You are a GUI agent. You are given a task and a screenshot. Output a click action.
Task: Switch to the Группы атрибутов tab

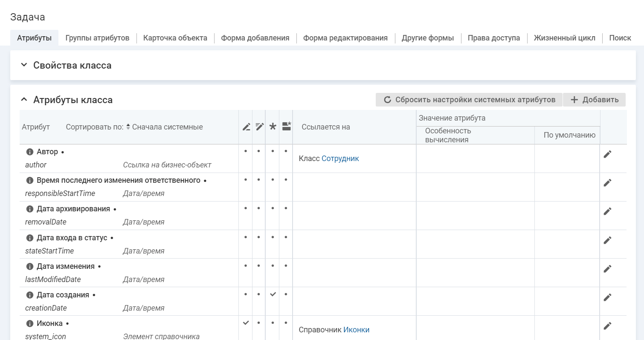[x=97, y=38]
